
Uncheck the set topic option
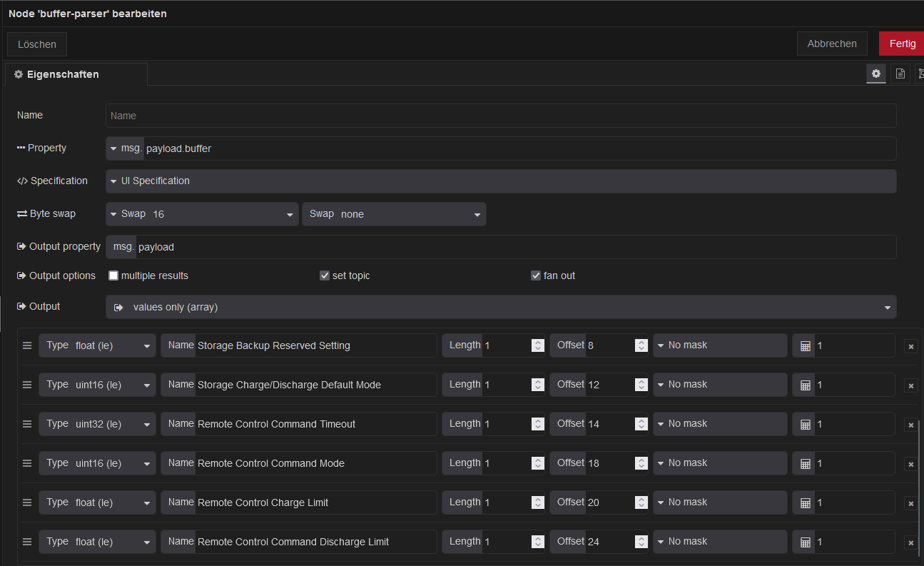(x=325, y=276)
